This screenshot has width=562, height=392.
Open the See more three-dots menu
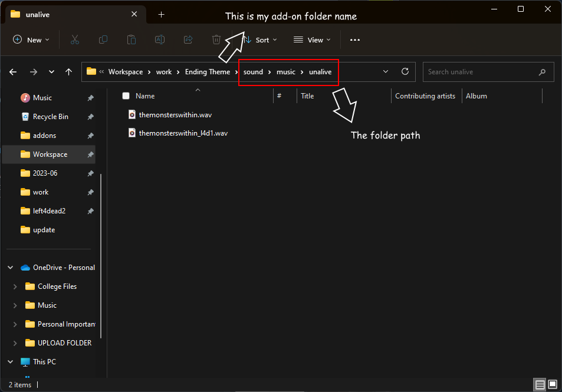pos(355,39)
